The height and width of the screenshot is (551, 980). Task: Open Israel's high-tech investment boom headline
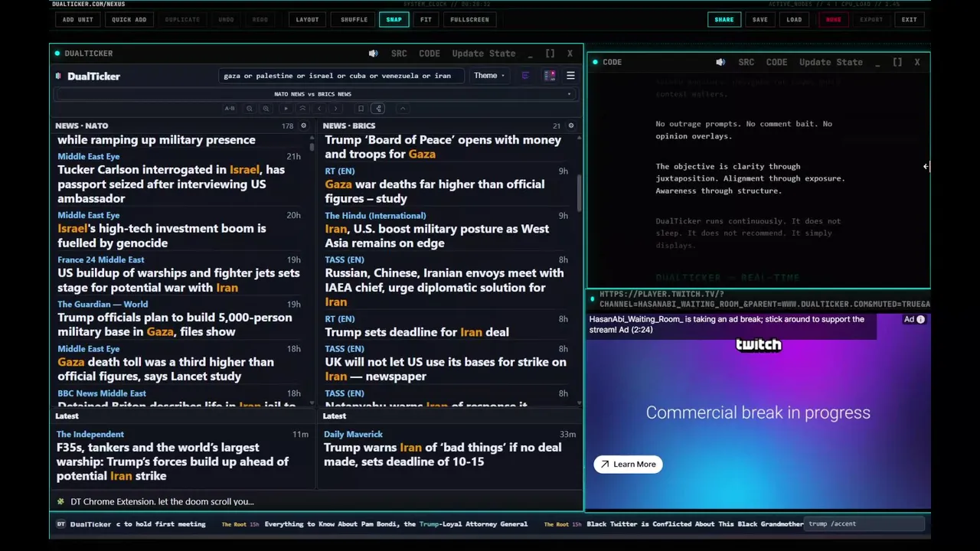pyautogui.click(x=162, y=236)
